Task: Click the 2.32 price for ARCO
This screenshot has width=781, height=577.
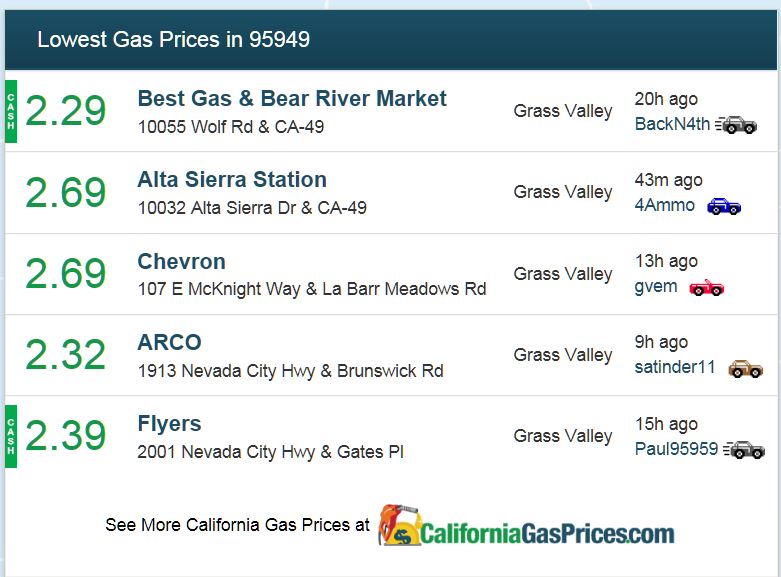Action: point(66,354)
